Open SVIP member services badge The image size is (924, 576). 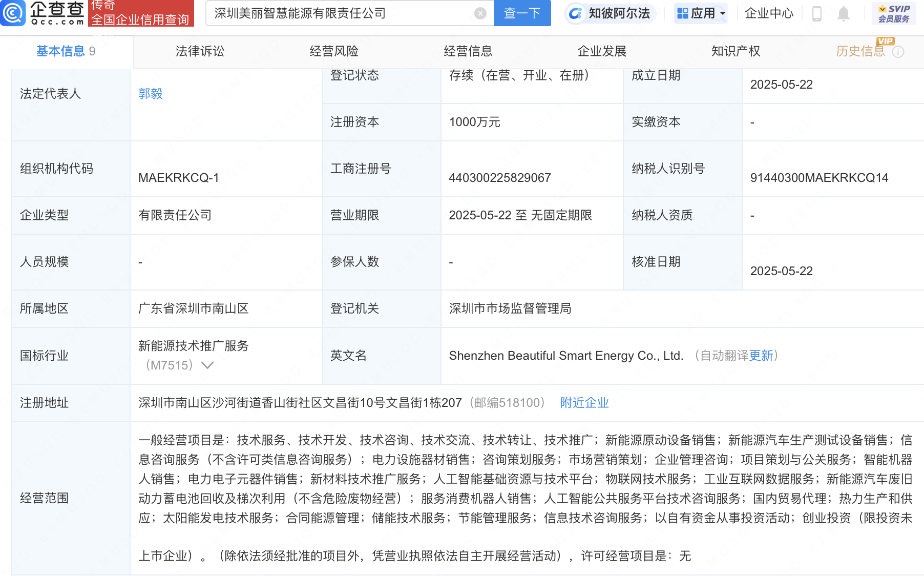pos(894,14)
